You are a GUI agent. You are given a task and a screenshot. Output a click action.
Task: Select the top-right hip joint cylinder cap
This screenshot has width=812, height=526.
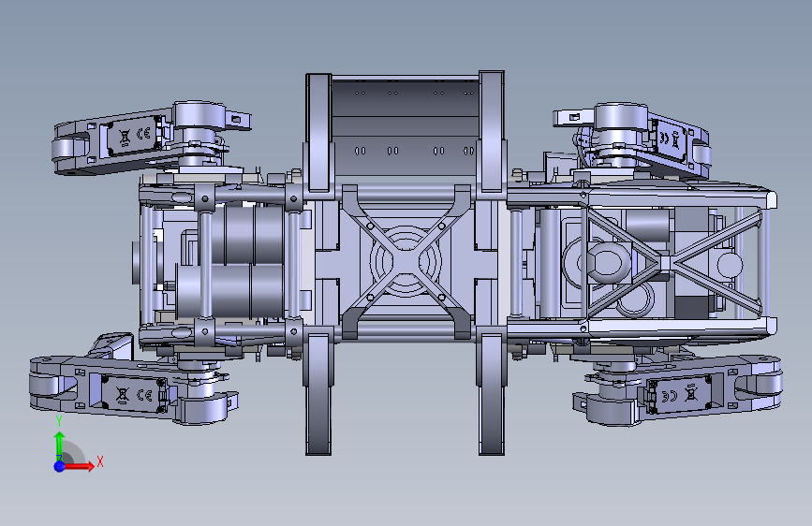tap(620, 116)
